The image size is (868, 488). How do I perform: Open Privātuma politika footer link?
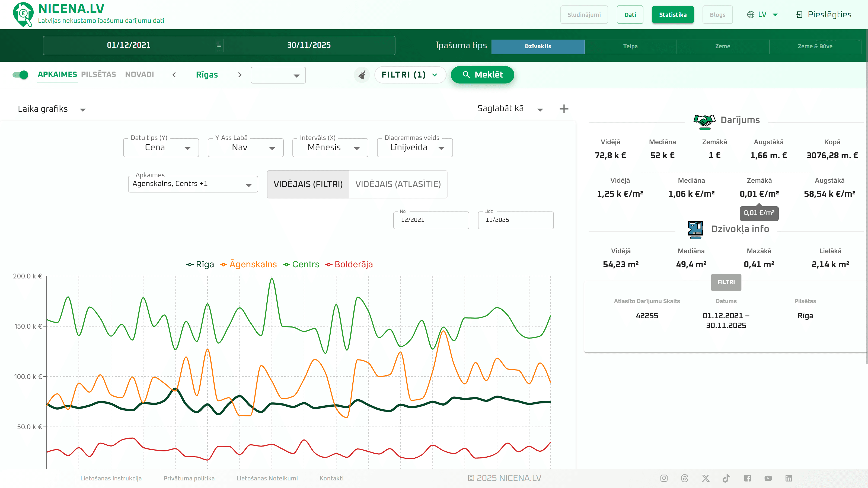pos(189,478)
